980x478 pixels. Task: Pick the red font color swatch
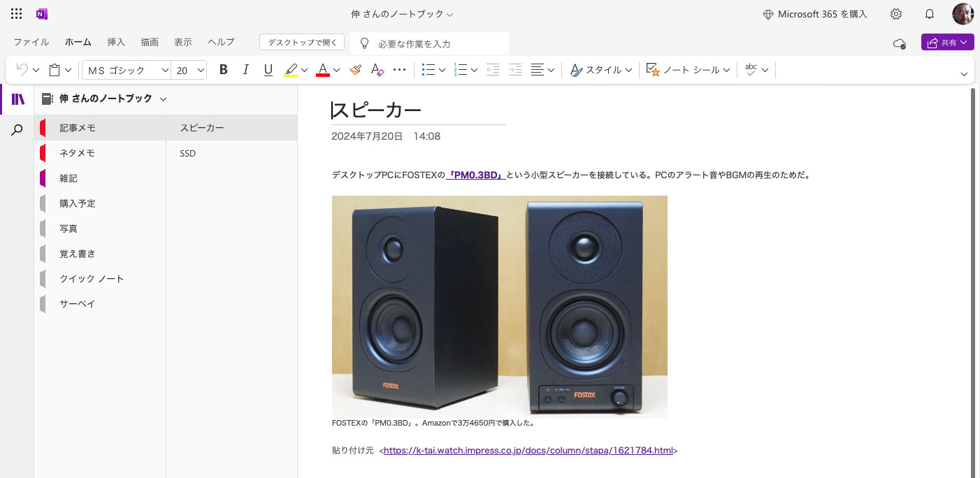323,69
